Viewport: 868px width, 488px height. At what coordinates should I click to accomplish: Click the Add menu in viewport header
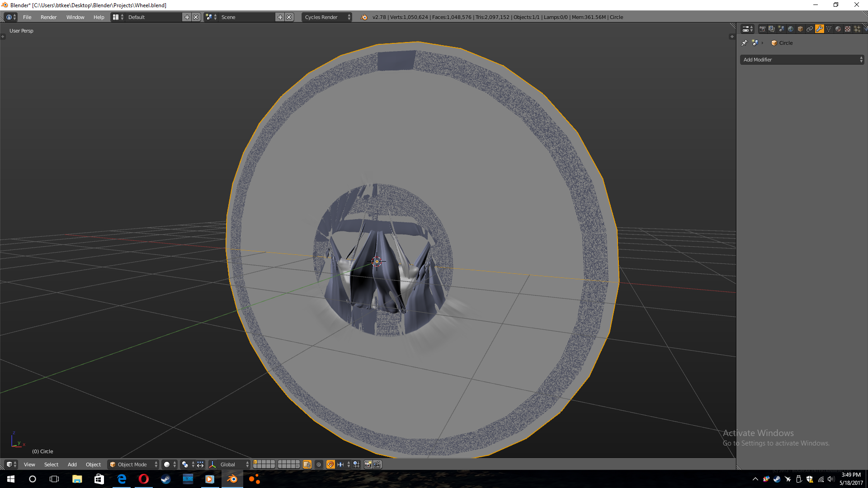pyautogui.click(x=72, y=465)
